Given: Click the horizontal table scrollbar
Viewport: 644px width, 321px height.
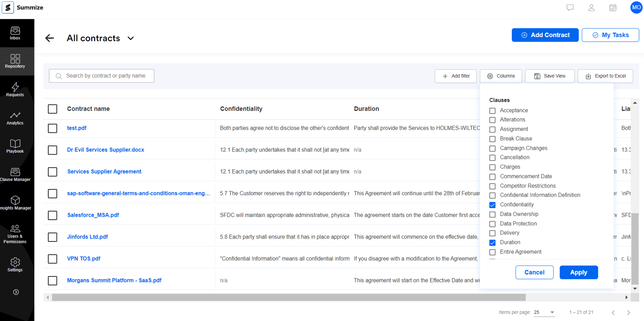Looking at the screenshot, I should (289, 297).
